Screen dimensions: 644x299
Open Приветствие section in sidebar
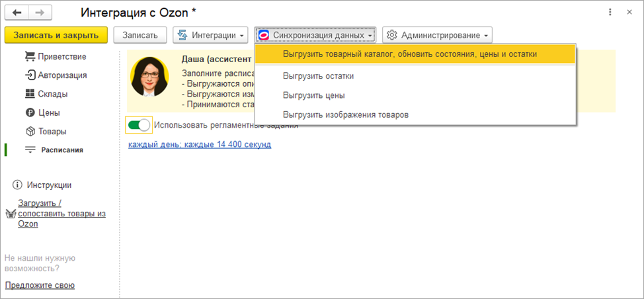[x=61, y=56]
